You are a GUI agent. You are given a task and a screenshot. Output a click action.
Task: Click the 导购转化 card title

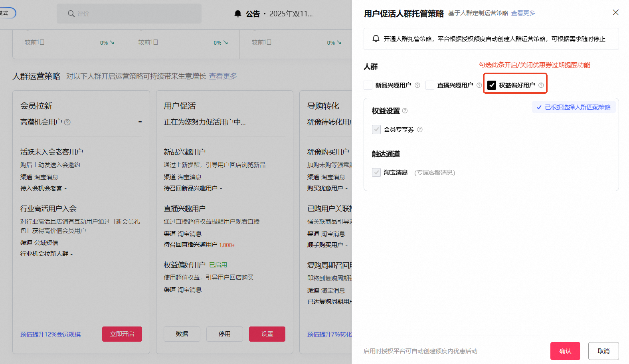[323, 106]
